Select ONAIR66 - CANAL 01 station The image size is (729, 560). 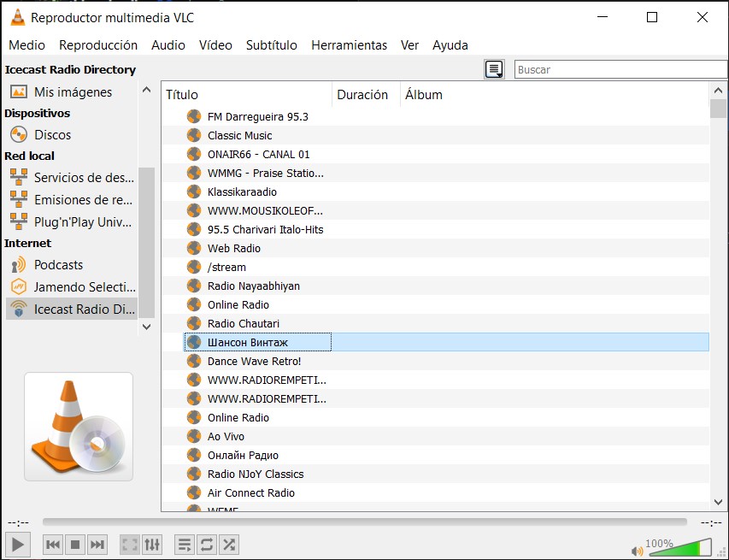(x=435, y=155)
